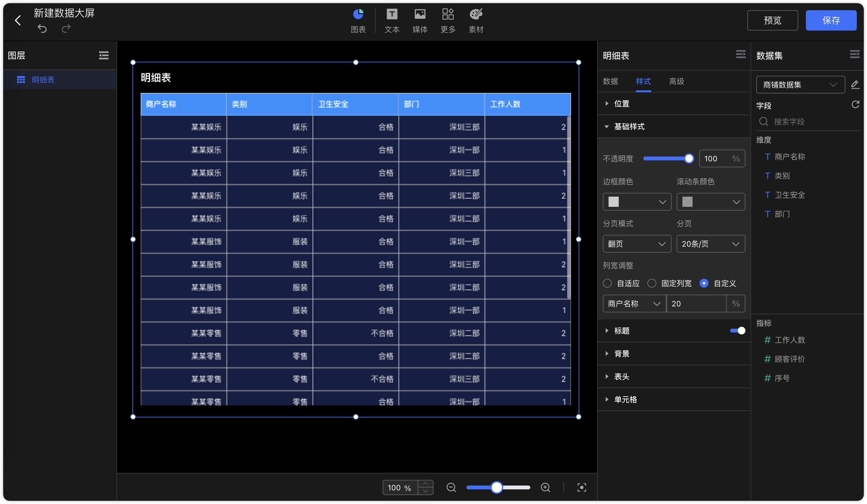Click the 预览 preview button
867x504 pixels.
point(772,20)
